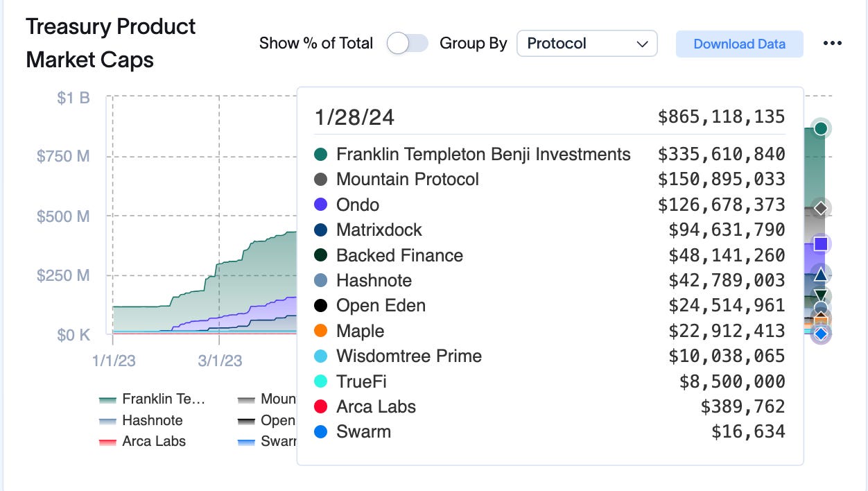Select the Swarm tooltip row label
Viewport: 868px width, 491px height.
363,431
